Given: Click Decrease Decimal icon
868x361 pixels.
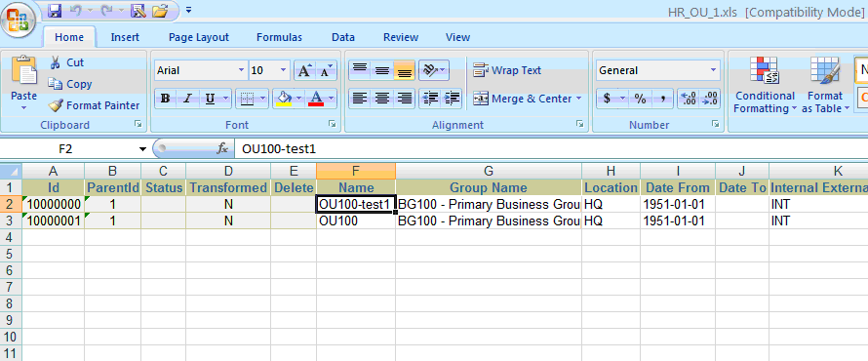Looking at the screenshot, I should [x=710, y=100].
